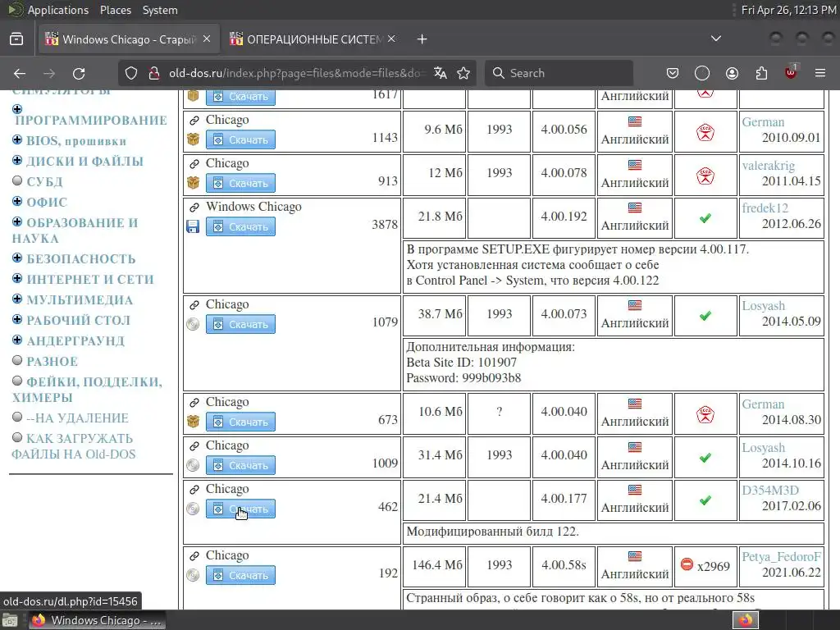Download the 4.00.056 Chicago build via Скачать
Viewport: 840px width, 630px height.
240,139
